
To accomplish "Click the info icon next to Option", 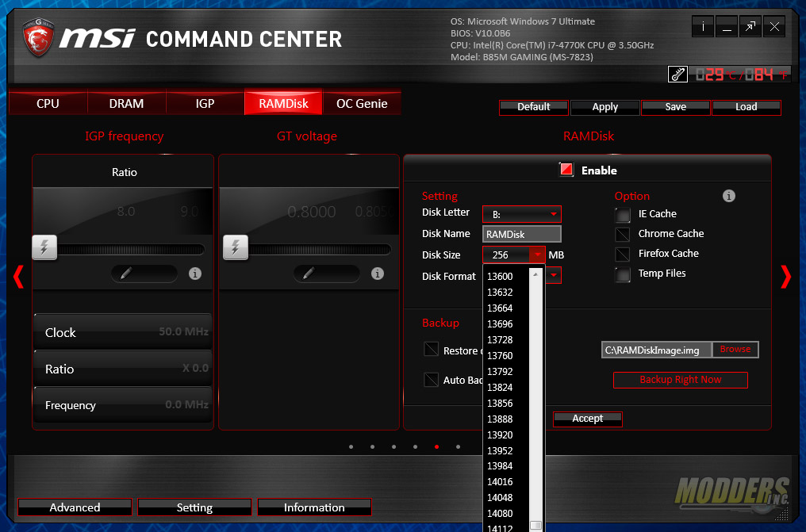I will (x=728, y=196).
